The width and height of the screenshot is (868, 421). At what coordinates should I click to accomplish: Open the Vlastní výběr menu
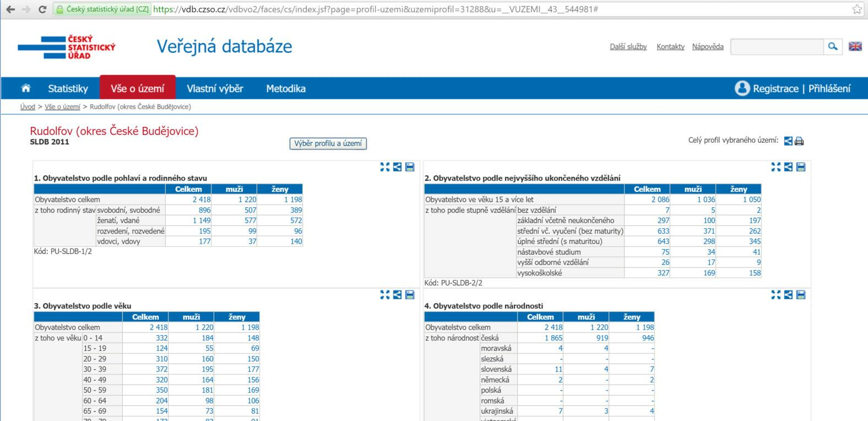pos(215,88)
